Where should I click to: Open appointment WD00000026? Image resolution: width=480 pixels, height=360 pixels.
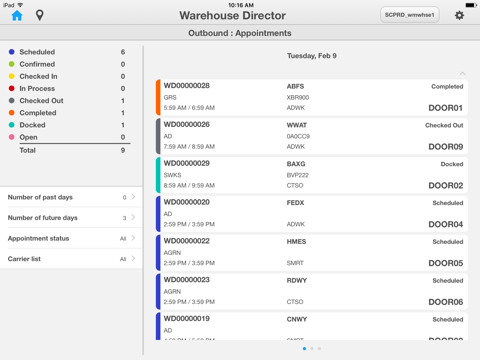(312, 136)
